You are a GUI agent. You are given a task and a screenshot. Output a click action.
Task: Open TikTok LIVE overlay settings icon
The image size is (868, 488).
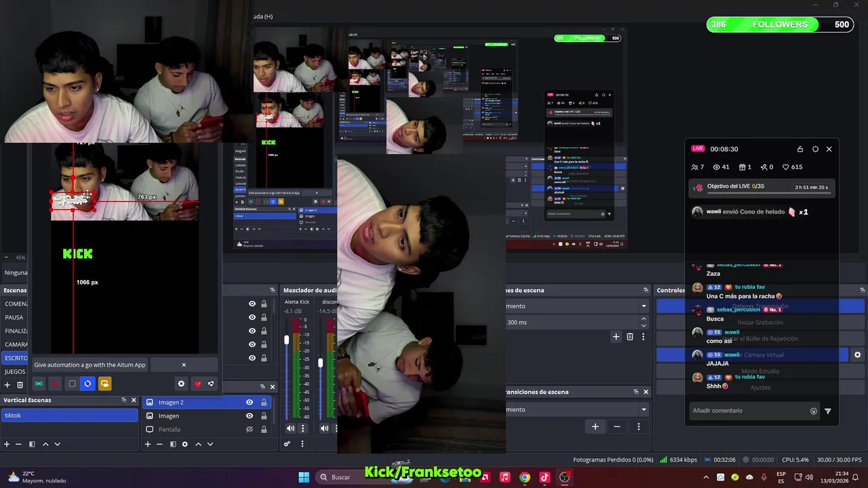[x=815, y=149]
